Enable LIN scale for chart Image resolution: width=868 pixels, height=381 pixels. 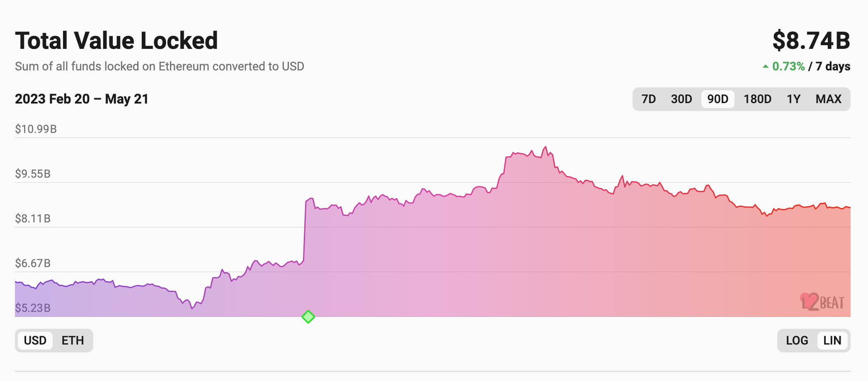(832, 340)
